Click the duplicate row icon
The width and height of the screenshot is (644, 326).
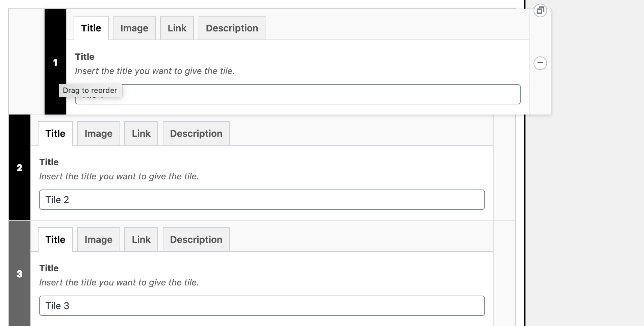point(540,10)
